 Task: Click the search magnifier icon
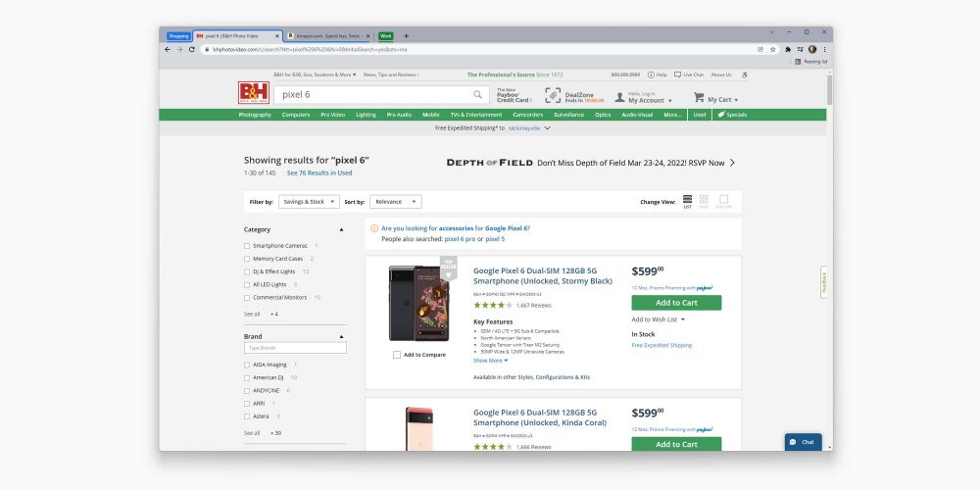coord(477,95)
